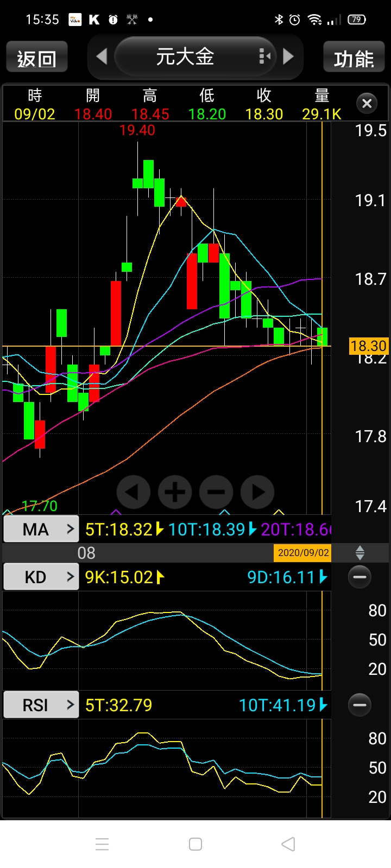Go to next stock with right arrow
The height and width of the screenshot is (868, 391).
coord(288,56)
